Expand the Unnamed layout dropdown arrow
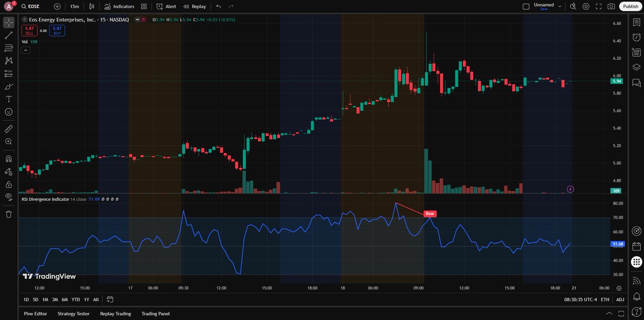 coord(560,6)
